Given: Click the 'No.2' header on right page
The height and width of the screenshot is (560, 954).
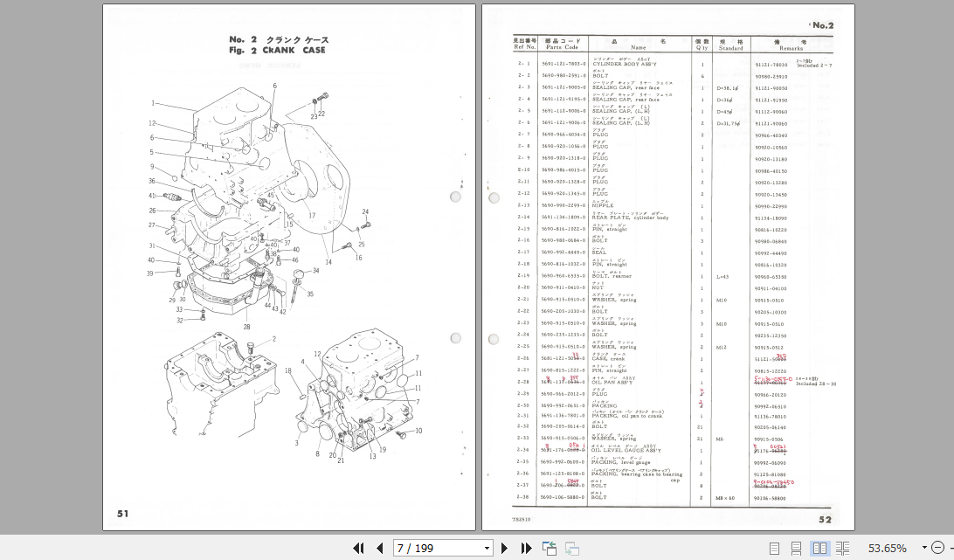Looking at the screenshot, I should 823,25.
